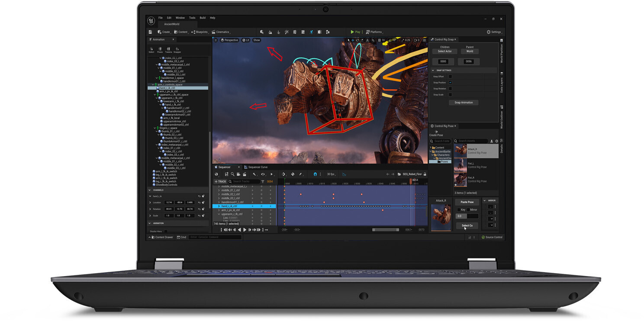The height and width of the screenshot is (322, 644).
Task: Switch to the Sequencer Curve tab
Action: pyautogui.click(x=257, y=167)
